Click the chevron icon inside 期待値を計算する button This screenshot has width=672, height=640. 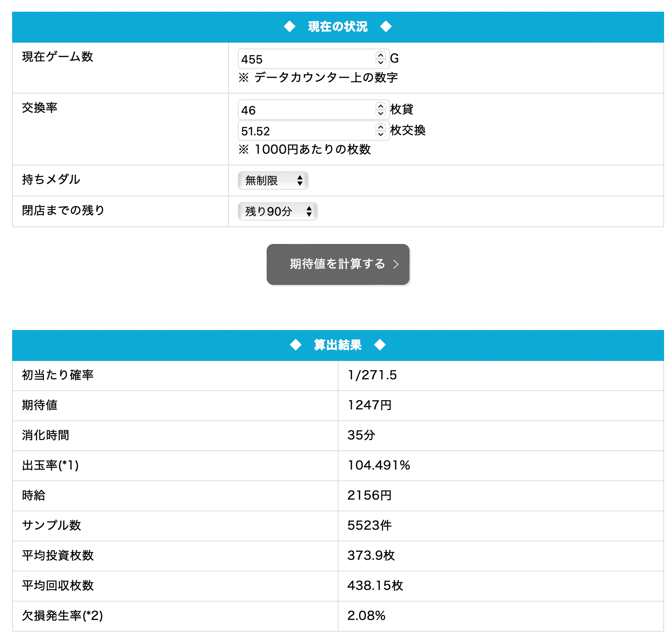coord(396,264)
